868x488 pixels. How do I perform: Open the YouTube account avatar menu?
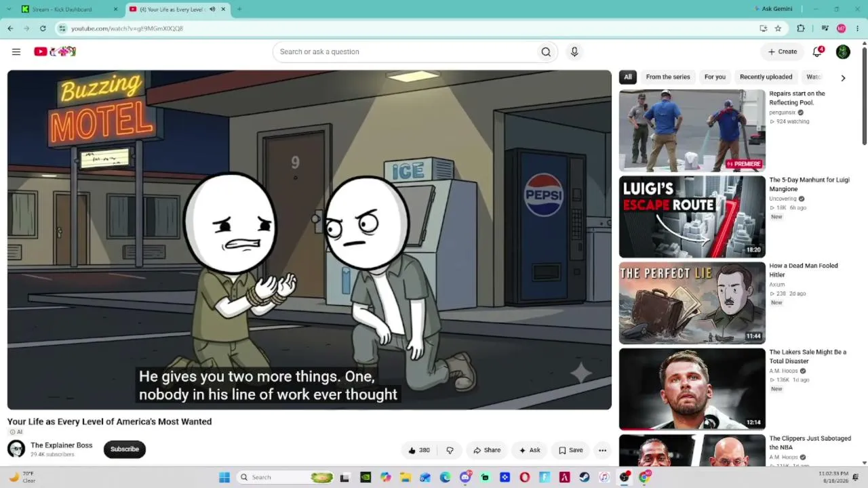(x=843, y=52)
